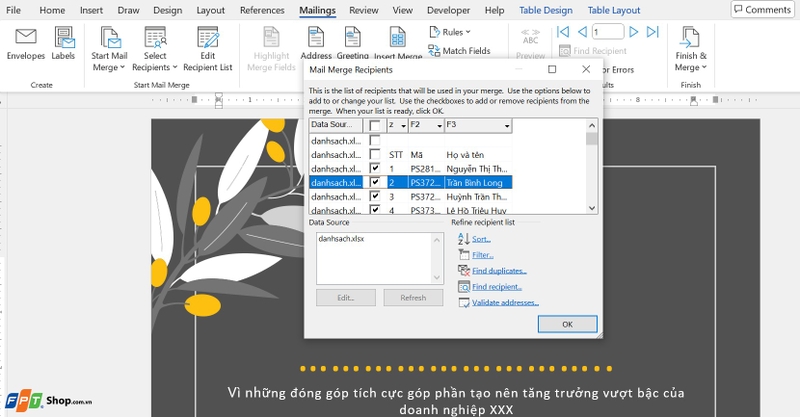Uncheck recipient Lê Hồ Triệu Huy checkbox
This screenshot has width=800, height=417.
point(375,209)
